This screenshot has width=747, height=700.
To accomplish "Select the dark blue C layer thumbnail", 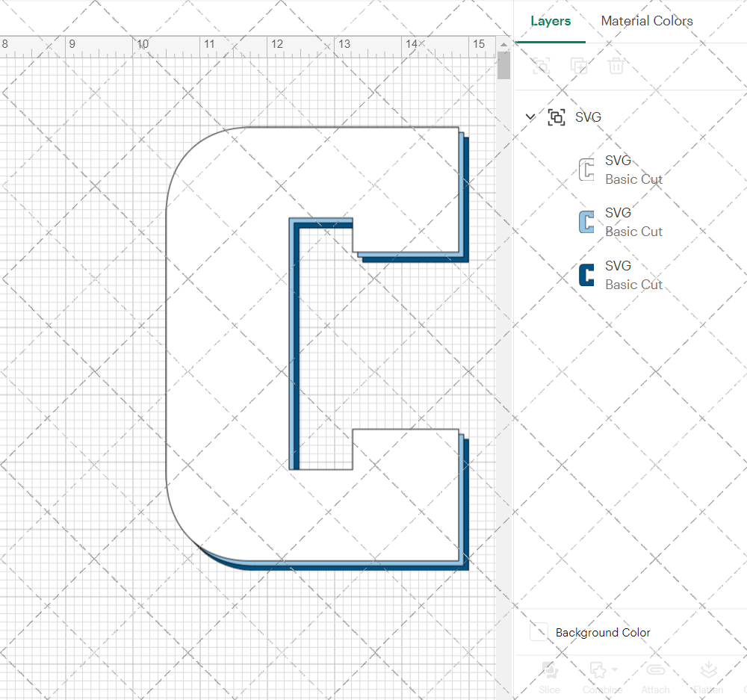I will pyautogui.click(x=586, y=275).
